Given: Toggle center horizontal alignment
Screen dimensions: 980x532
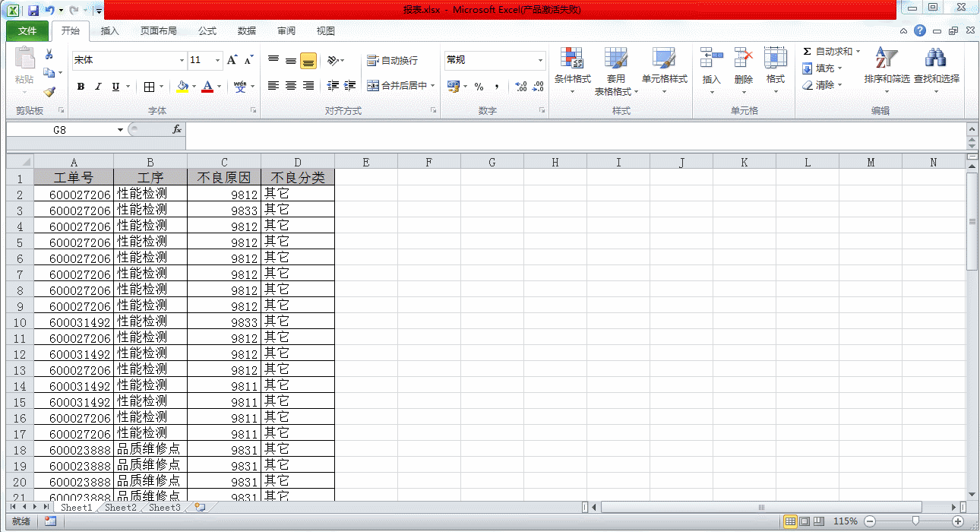Looking at the screenshot, I should (x=291, y=86).
